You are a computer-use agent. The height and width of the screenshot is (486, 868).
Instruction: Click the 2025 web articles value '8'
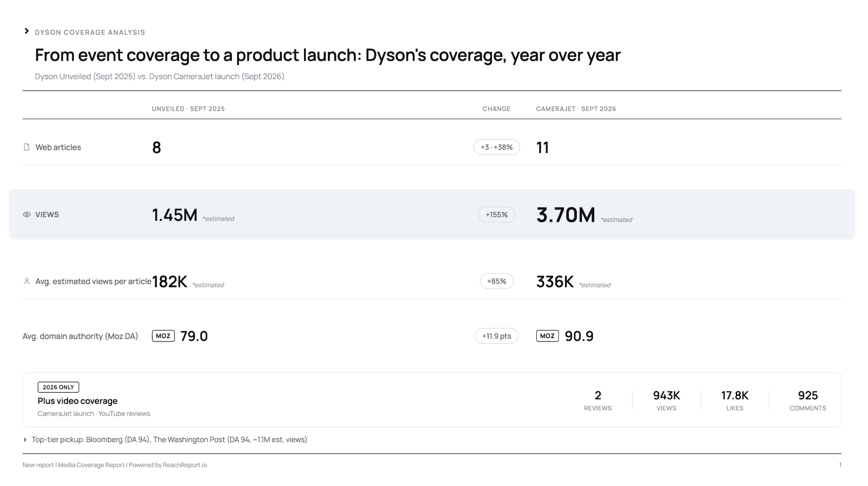click(157, 148)
